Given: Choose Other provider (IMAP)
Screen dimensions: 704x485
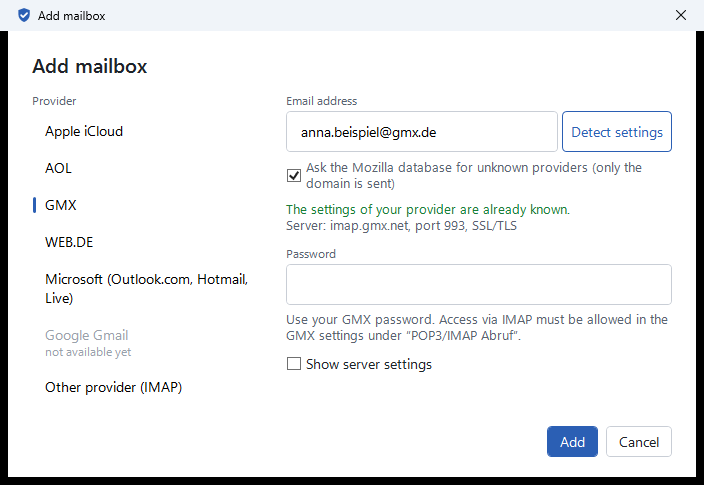Looking at the screenshot, I should (x=114, y=387).
